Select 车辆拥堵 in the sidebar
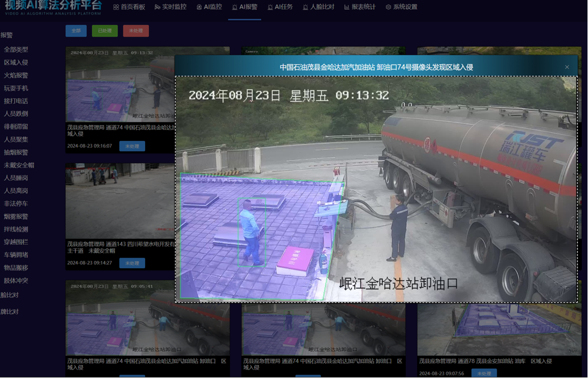 16,255
